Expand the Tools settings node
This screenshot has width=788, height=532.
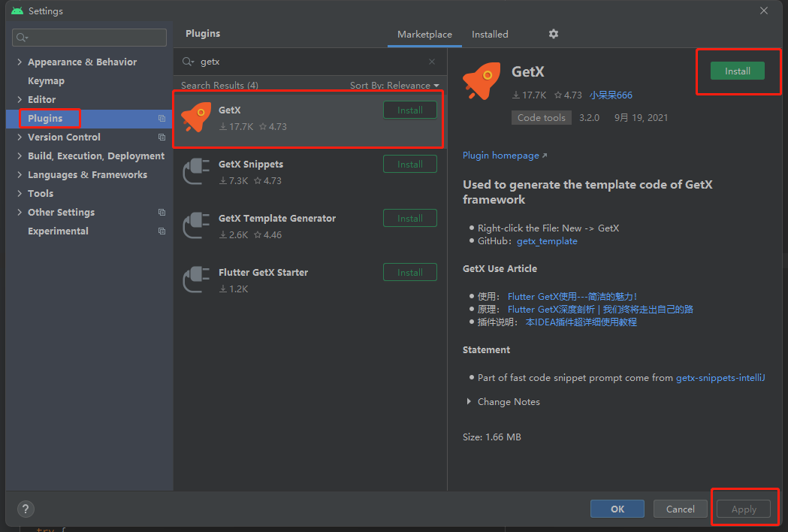[20, 193]
